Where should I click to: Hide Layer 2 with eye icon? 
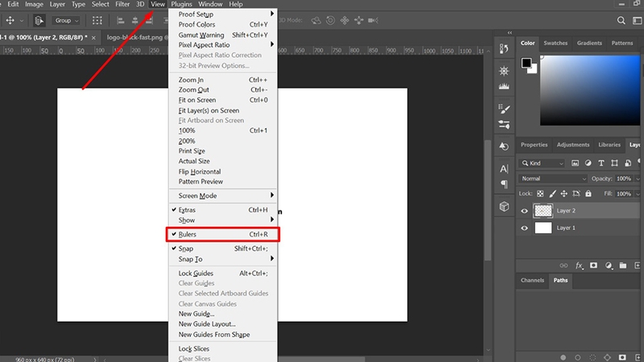point(525,211)
